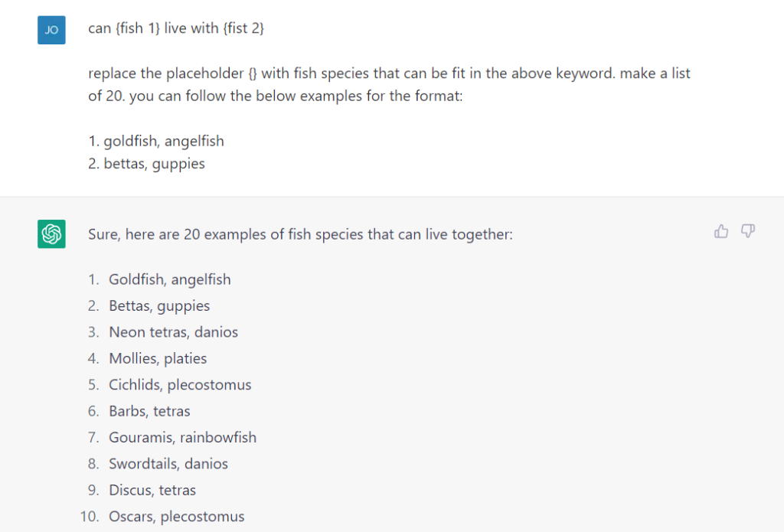The height and width of the screenshot is (532, 784).
Task: Click list item "Swordtails, danios"
Action: (x=168, y=464)
